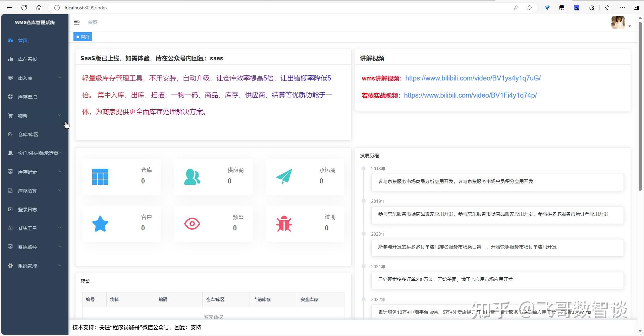Open browser settings and more menu
The width and height of the screenshot is (644, 336).
click(x=623, y=8)
